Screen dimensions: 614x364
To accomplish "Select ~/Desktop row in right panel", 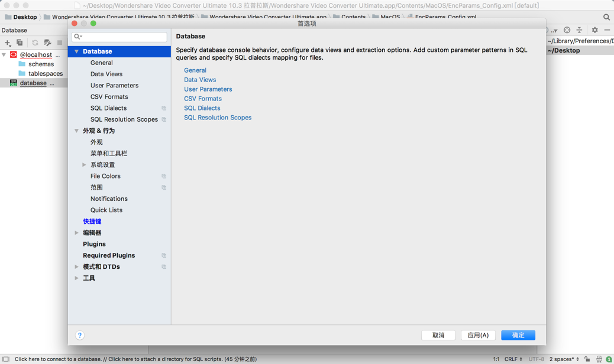I will click(580, 50).
